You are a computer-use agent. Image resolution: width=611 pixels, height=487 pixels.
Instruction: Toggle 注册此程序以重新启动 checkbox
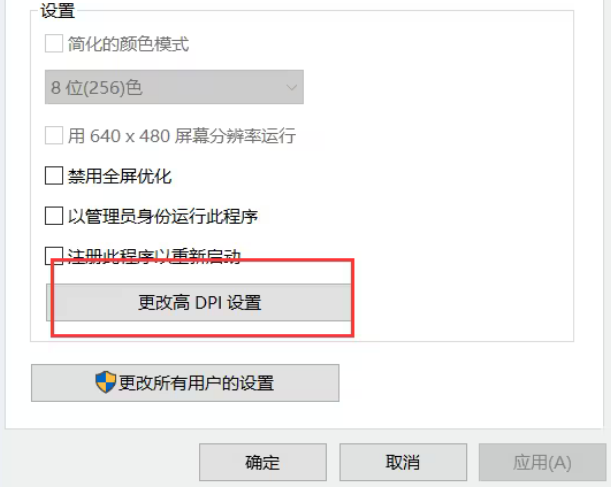[x=54, y=256]
